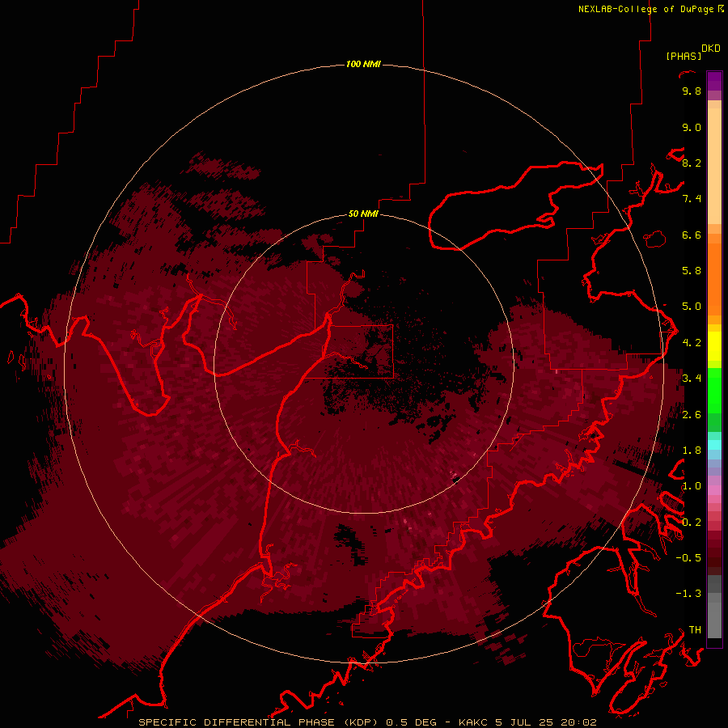Viewport: 728px width, 728px height.
Task: Click the NEXLAB-College of DuPage label
Action: 648,9
